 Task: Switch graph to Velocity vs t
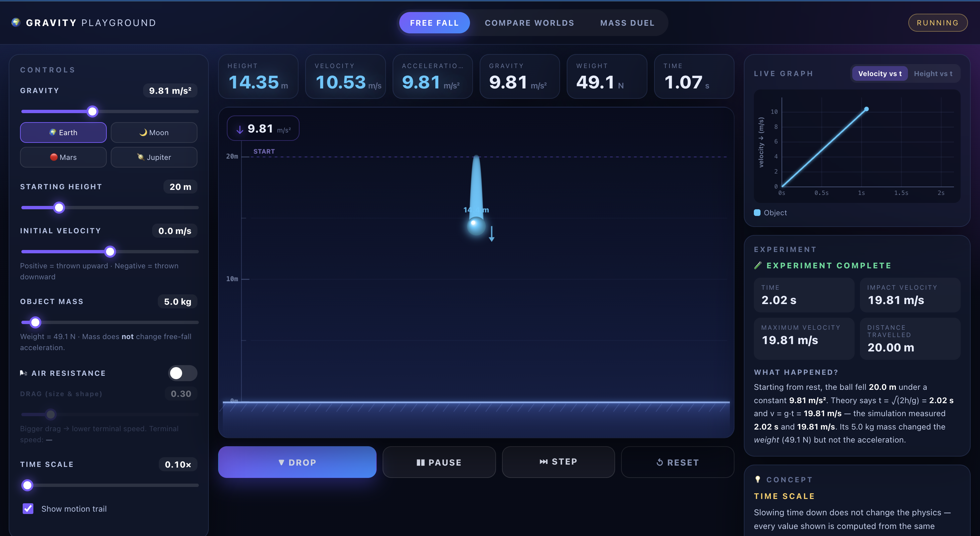point(880,74)
